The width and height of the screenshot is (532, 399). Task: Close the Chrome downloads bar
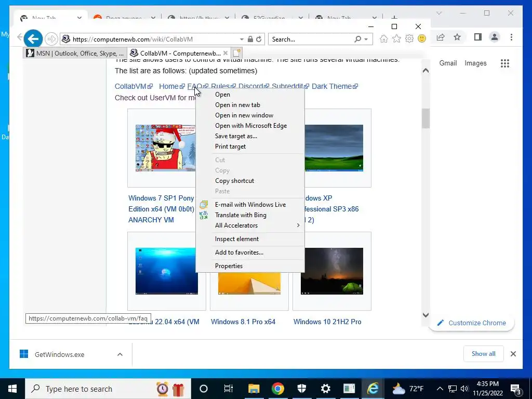(x=513, y=354)
